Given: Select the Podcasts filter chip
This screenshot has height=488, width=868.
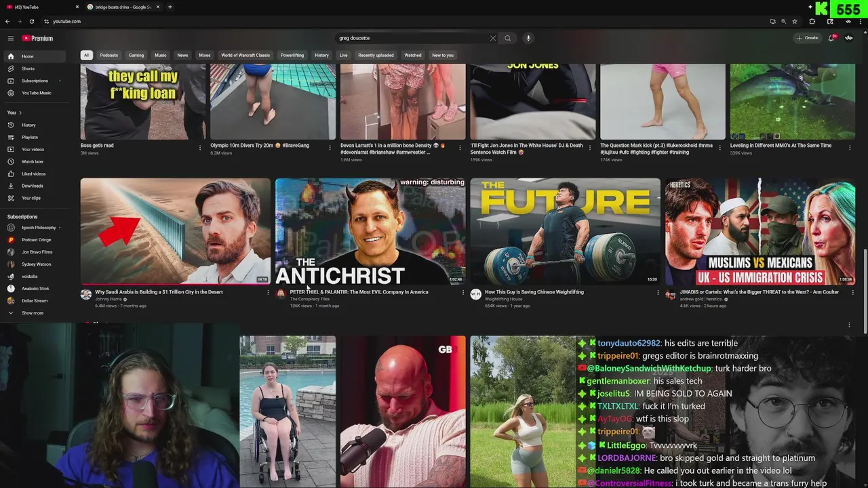Looking at the screenshot, I should tap(109, 55).
